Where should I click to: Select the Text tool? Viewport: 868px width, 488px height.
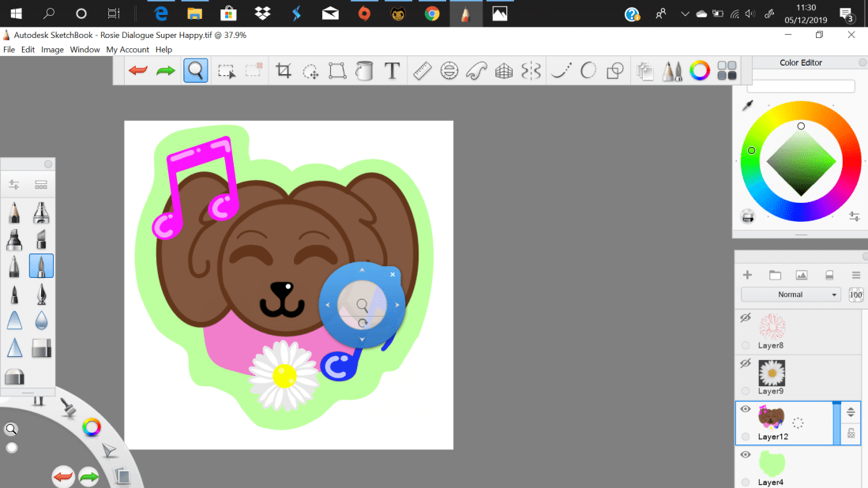(392, 71)
